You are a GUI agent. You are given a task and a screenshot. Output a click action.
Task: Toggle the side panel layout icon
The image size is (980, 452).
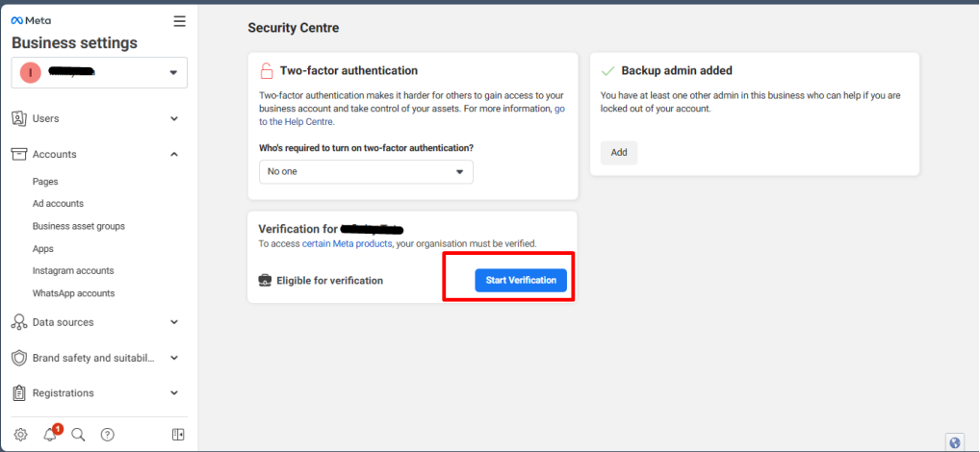178,435
